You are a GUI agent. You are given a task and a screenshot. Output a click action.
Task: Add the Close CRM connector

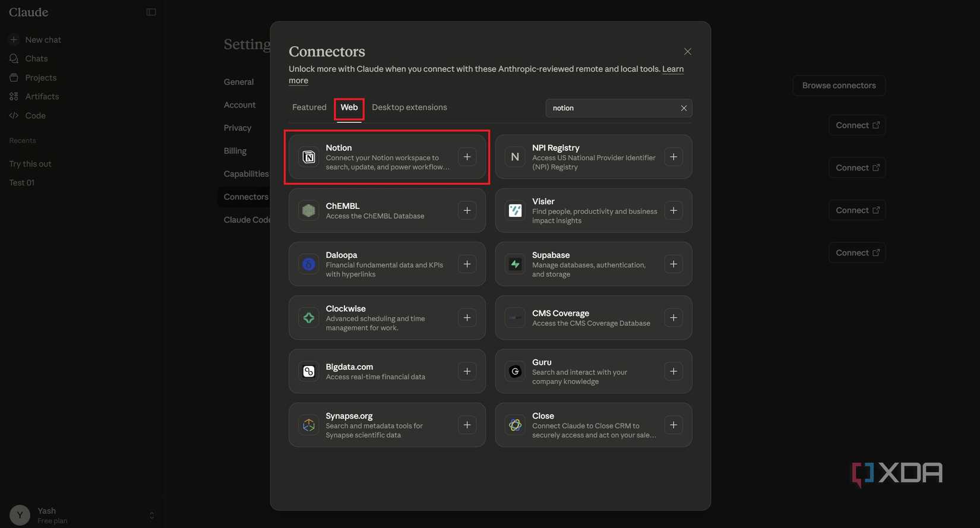[674, 425]
